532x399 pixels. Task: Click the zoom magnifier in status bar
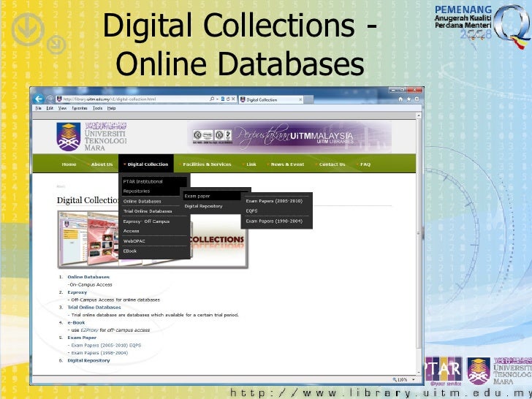(395, 379)
